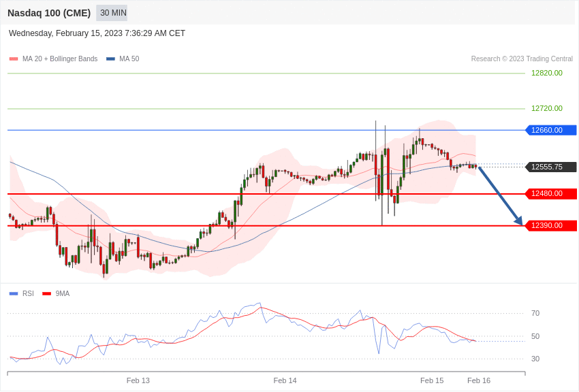
Task: Click the 30 MIN timeframe badge
Action: click(x=112, y=13)
